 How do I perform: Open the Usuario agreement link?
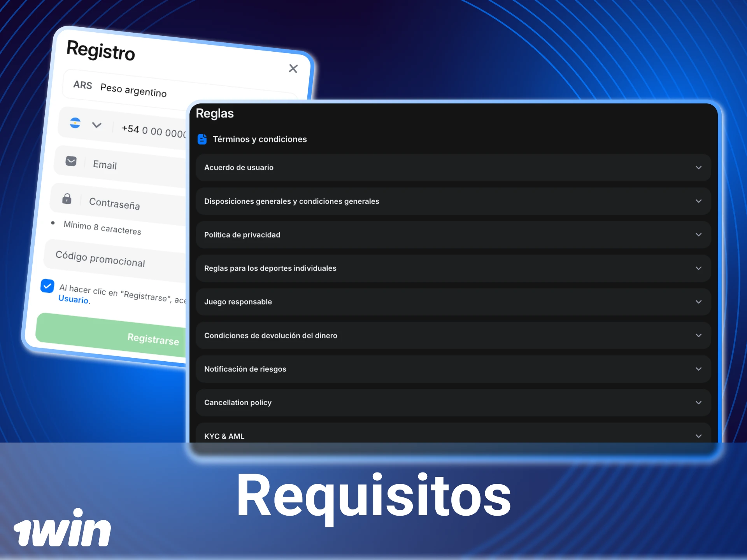coord(72,299)
